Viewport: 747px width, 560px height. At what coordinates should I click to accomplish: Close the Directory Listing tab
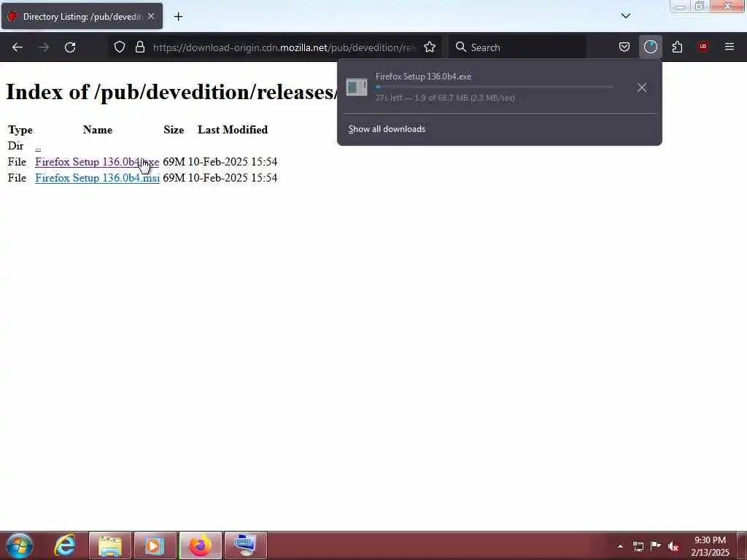point(151,16)
